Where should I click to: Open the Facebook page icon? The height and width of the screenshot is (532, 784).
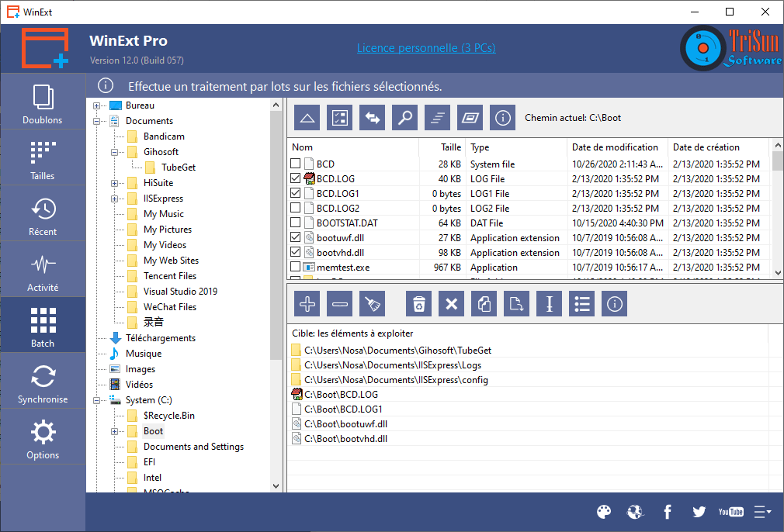668,512
